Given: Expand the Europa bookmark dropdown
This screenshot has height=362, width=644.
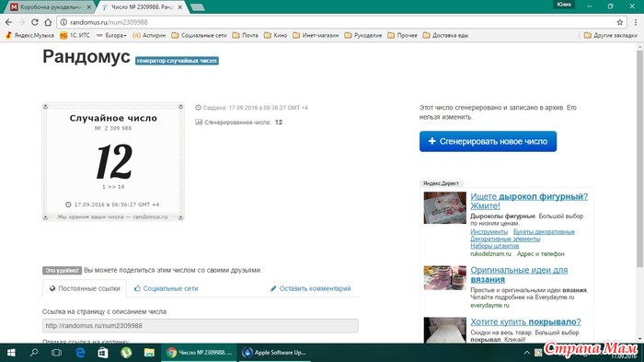Looking at the screenshot, I should click(x=111, y=35).
